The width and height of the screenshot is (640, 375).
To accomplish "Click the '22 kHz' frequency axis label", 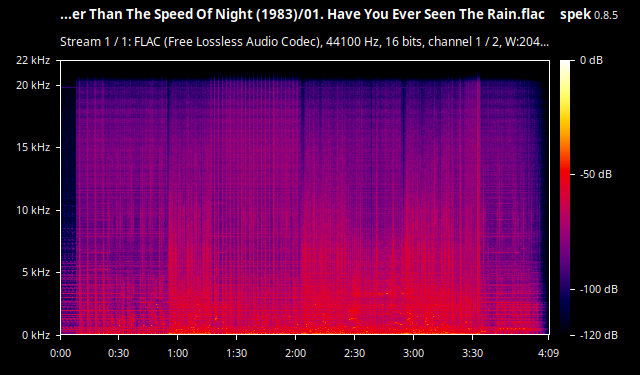I will pos(33,60).
